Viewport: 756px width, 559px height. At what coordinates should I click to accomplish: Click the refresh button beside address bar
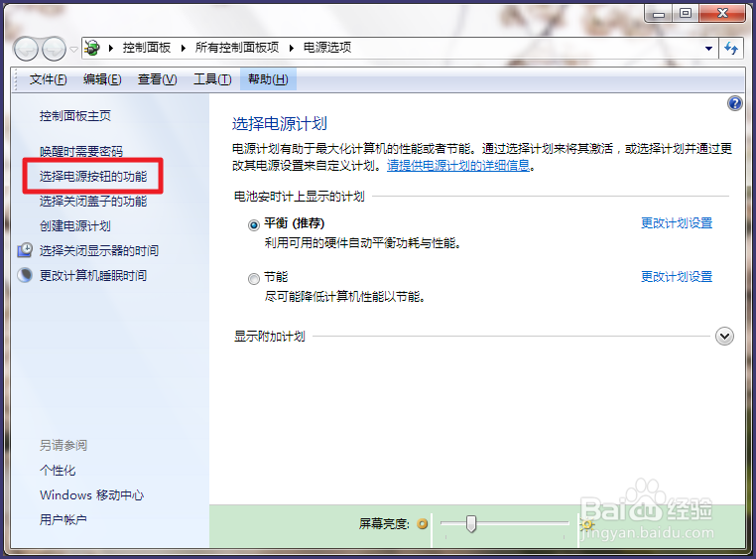click(731, 49)
